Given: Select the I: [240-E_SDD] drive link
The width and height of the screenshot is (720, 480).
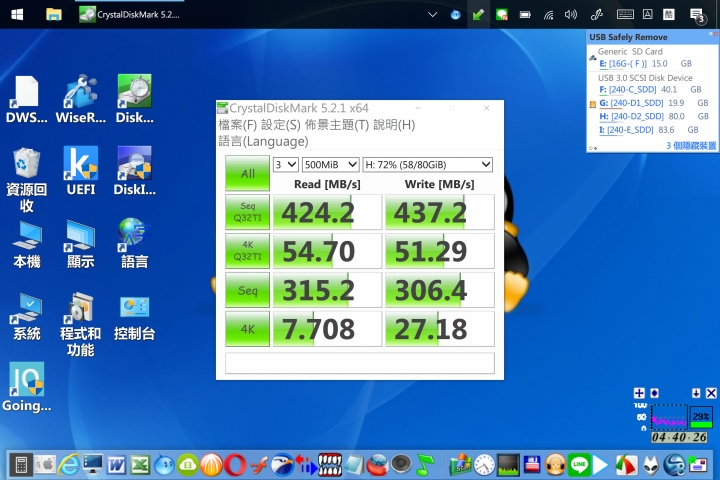Looking at the screenshot, I should [x=626, y=130].
